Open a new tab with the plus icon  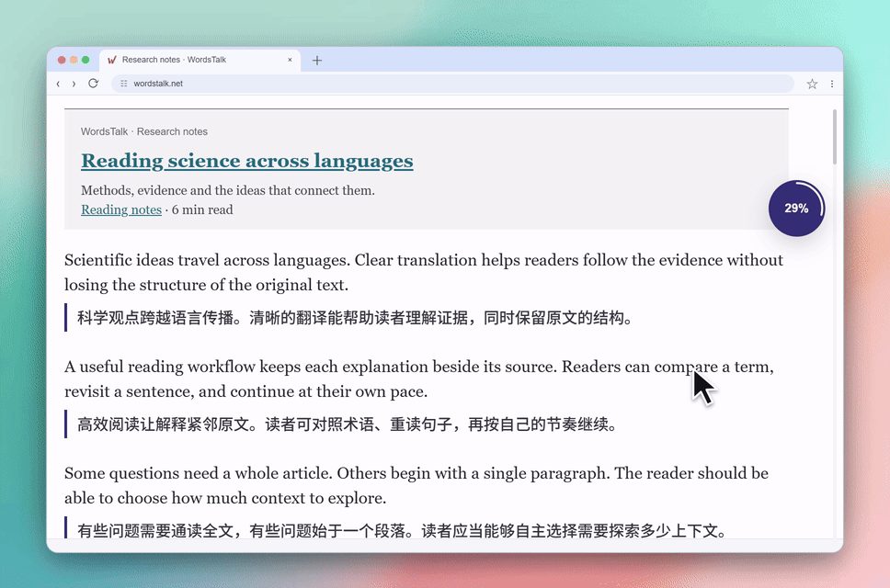pos(317,60)
